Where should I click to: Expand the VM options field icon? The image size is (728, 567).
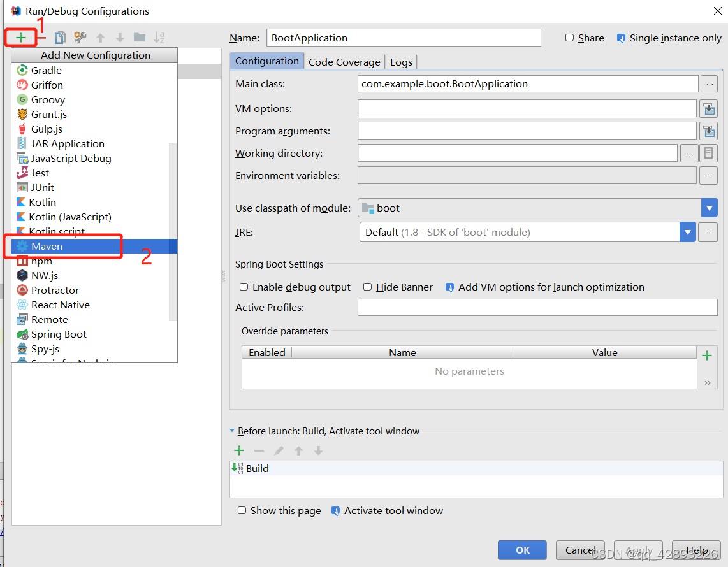pyautogui.click(x=709, y=108)
